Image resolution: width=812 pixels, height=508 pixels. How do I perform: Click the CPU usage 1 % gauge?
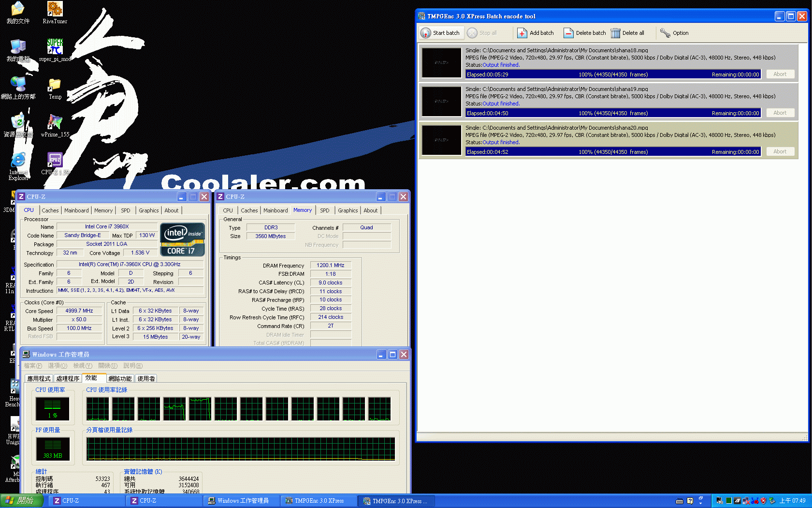tap(53, 408)
